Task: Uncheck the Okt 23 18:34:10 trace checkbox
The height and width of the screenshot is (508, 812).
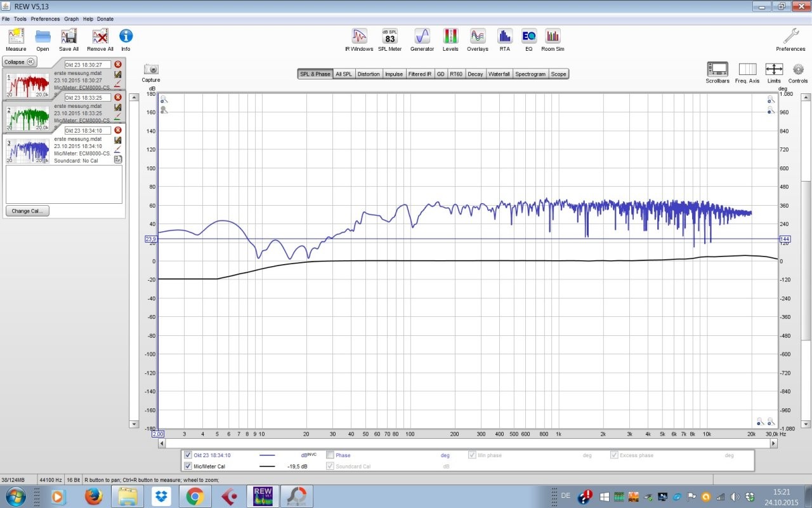Action: coord(188,455)
